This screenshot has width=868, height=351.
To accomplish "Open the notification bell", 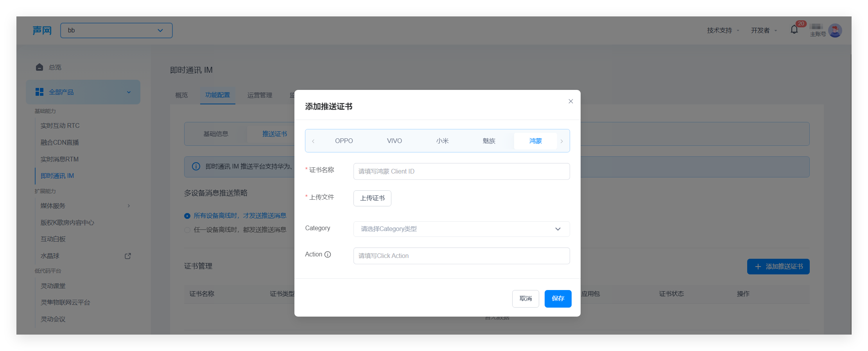I will click(794, 30).
